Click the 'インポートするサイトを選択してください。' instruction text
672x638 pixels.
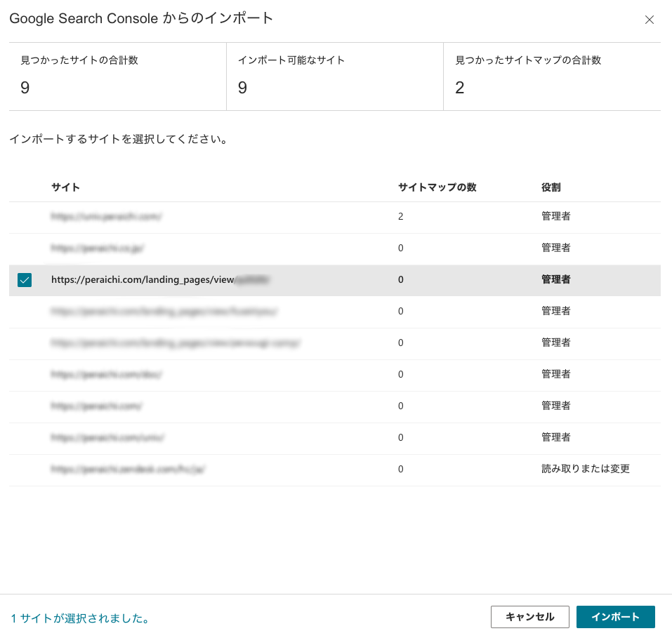coord(119,139)
